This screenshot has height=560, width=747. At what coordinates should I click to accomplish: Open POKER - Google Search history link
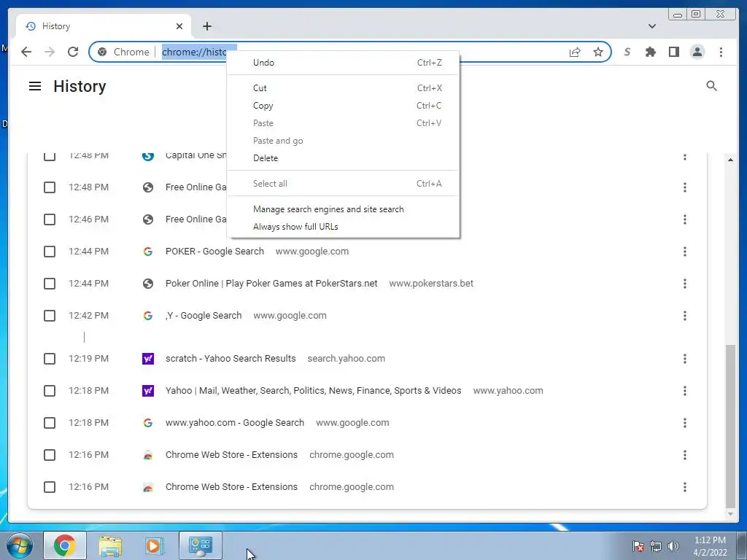coord(214,252)
